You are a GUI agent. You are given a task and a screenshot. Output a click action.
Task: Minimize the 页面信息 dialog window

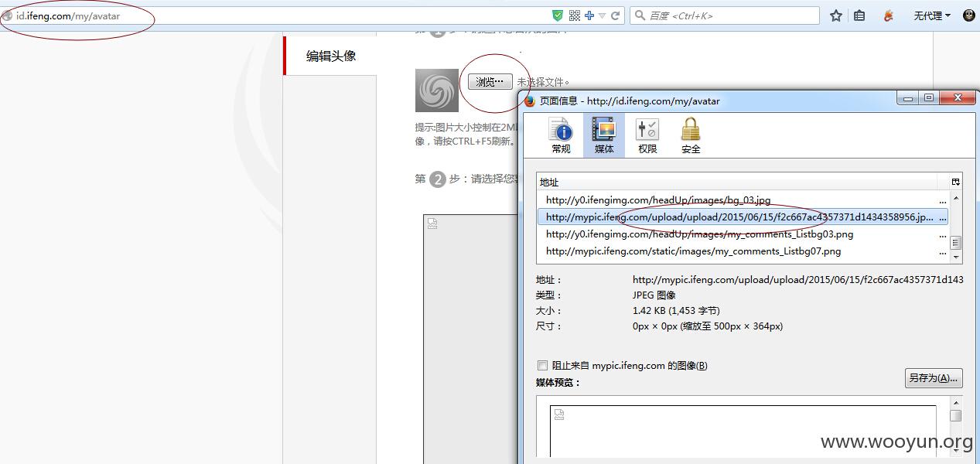[907, 97]
